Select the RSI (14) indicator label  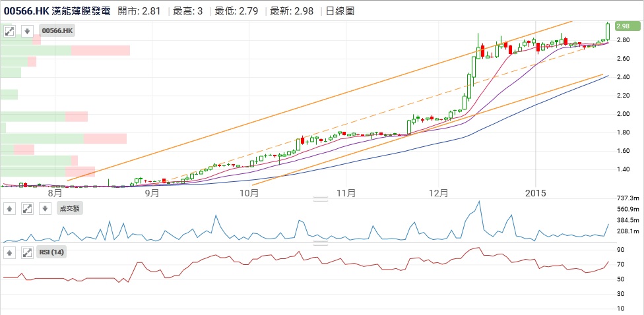pyautogui.click(x=53, y=252)
